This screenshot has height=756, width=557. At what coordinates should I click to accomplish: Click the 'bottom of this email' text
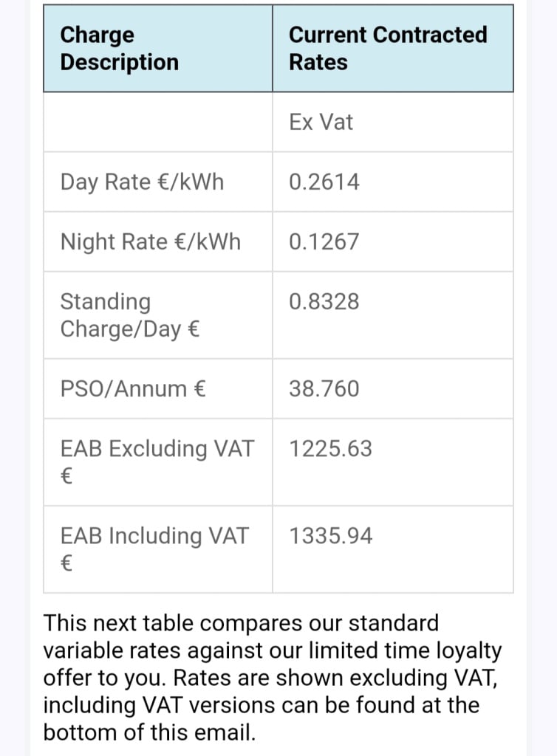click(149, 732)
